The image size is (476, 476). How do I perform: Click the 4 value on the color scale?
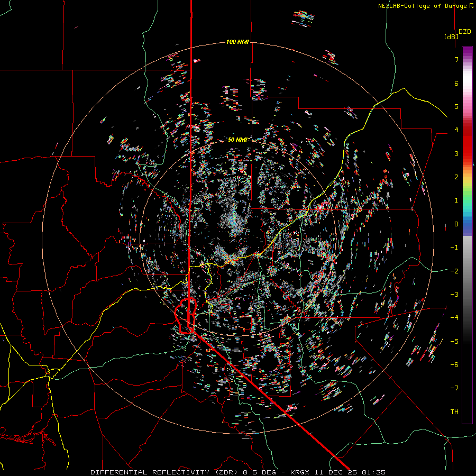click(456, 130)
